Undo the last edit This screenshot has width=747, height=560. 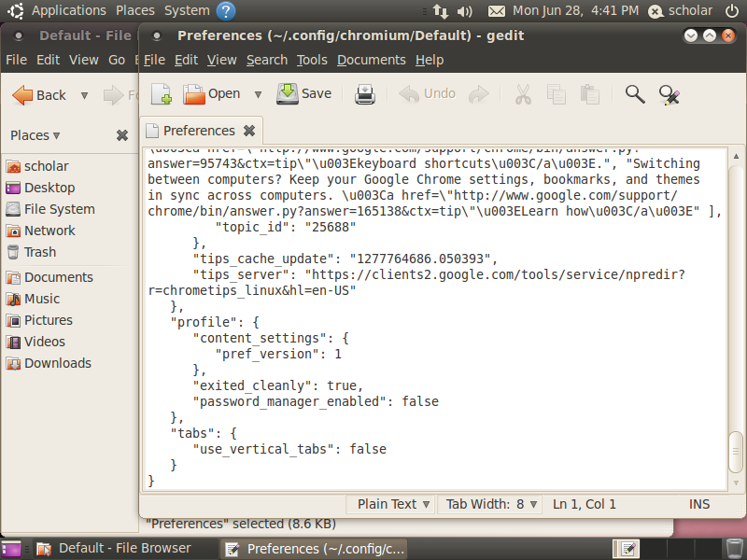(427, 94)
